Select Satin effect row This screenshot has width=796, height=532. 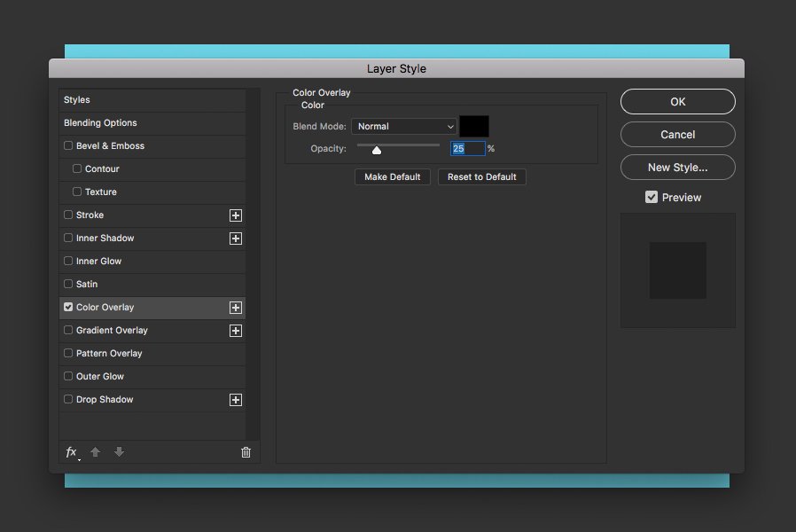152,285
